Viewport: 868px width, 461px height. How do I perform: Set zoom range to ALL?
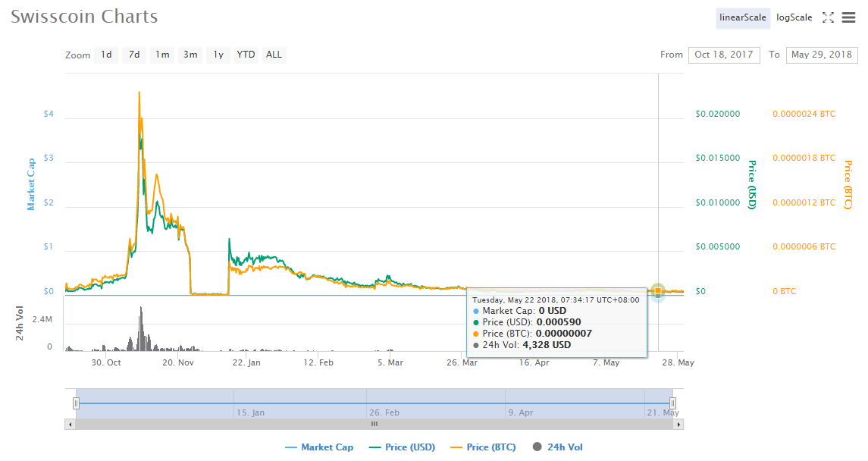[274, 55]
